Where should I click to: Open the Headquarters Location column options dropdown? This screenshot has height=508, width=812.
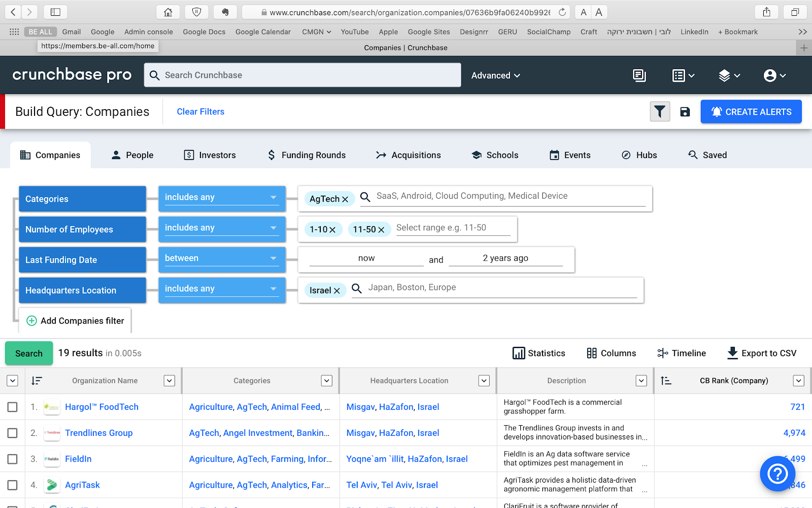pos(484,380)
